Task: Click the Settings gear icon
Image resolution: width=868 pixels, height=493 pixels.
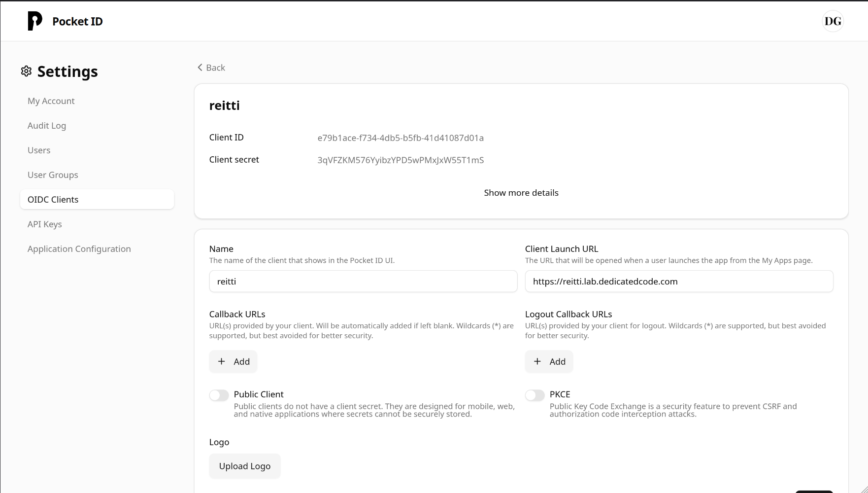Action: 26,71
